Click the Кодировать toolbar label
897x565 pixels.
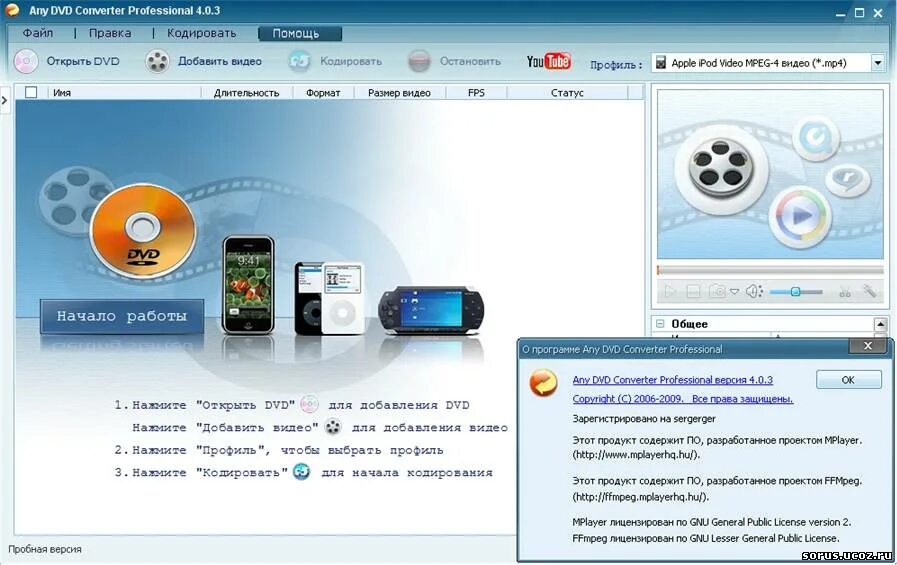351,61
